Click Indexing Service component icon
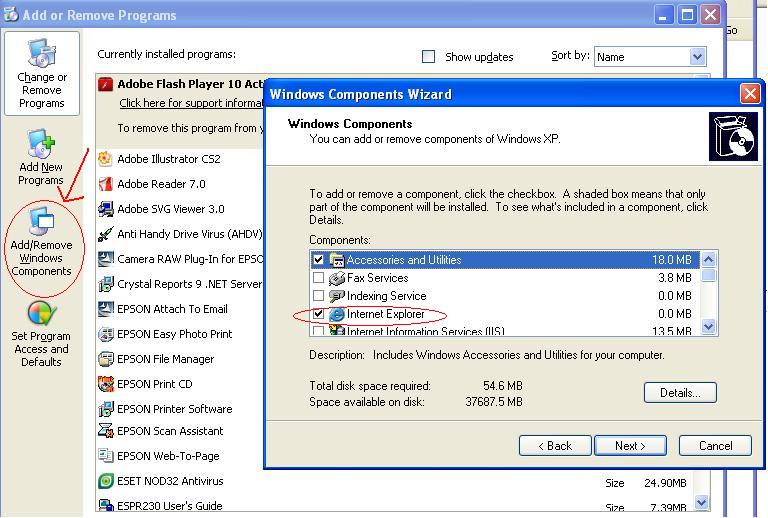The image size is (768, 518). coord(337,296)
